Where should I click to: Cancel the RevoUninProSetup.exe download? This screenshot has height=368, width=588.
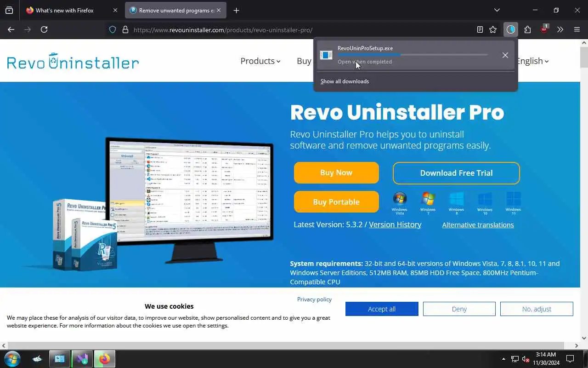click(x=505, y=55)
